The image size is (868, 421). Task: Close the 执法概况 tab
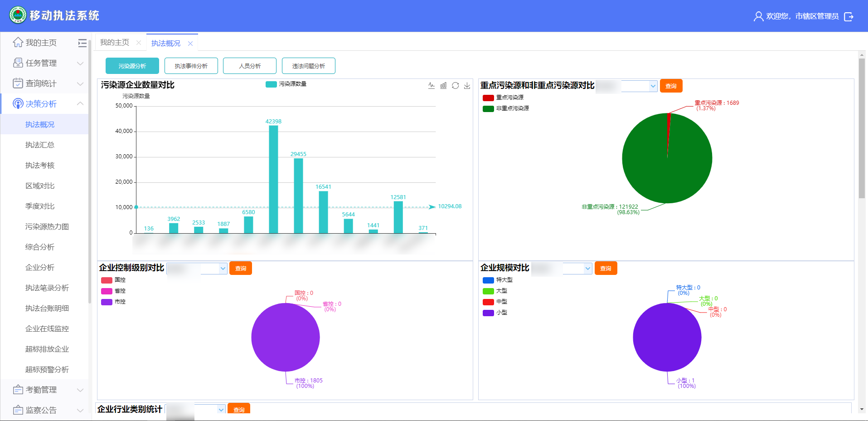tap(190, 44)
